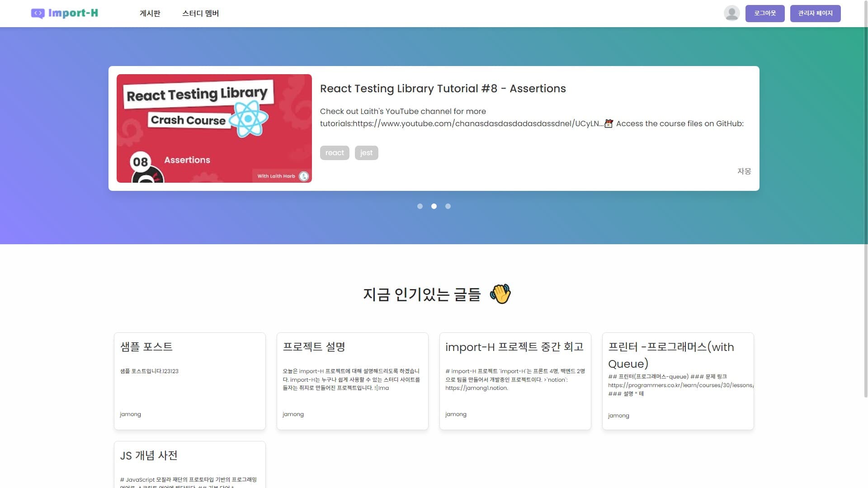This screenshot has height=488, width=868.
Task: Open import-H 프로젝트 중간 회고 post
Action: (515, 381)
